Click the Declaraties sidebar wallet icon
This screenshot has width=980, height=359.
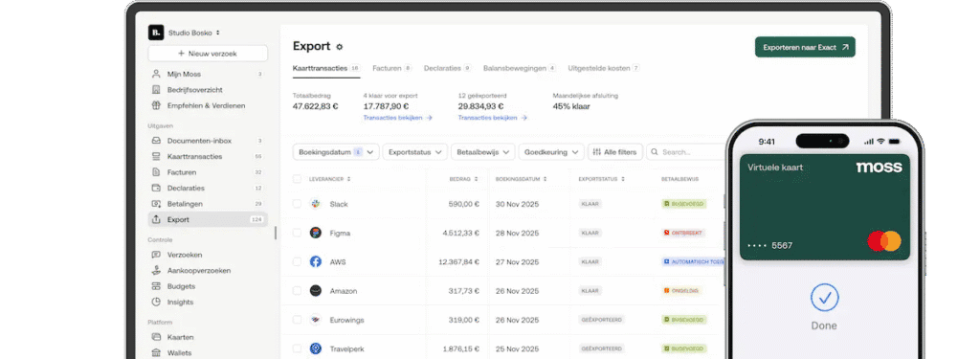point(156,188)
